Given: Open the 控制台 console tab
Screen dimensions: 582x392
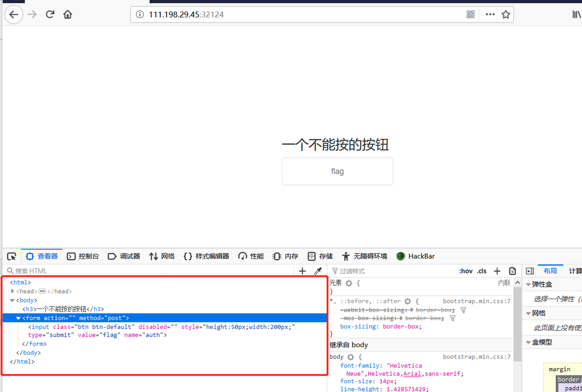Looking at the screenshot, I should point(83,256).
